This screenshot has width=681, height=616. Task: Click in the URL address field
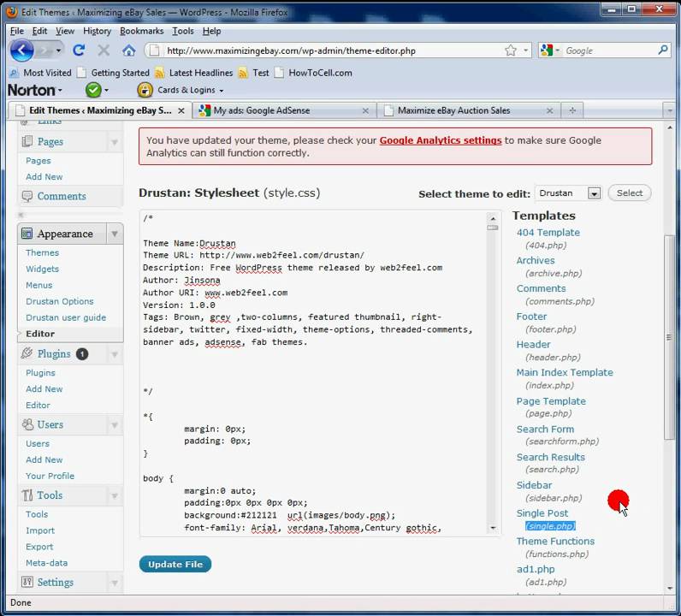coord(334,50)
